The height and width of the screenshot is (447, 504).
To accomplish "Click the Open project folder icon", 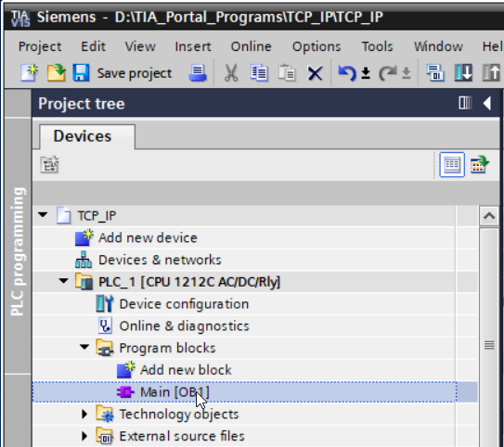I will tap(57, 72).
